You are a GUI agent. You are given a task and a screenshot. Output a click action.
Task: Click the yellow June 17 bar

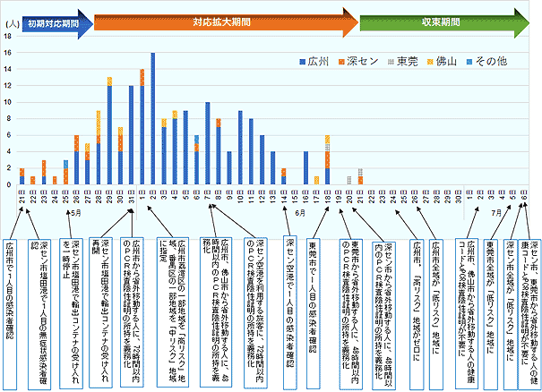coord(316,181)
